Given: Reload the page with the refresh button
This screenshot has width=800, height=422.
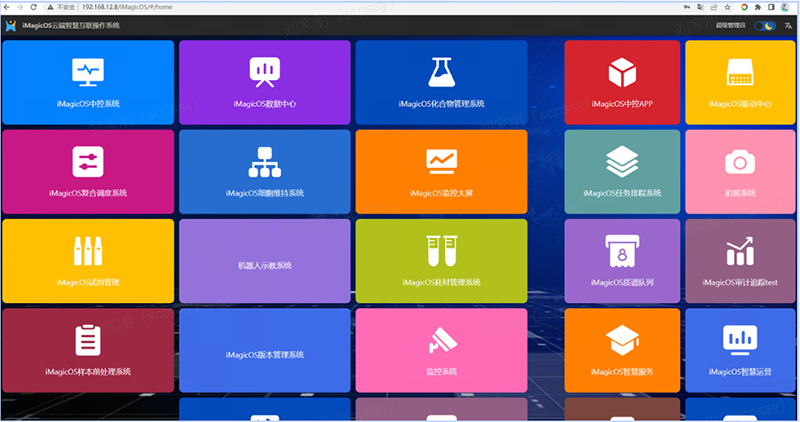Looking at the screenshot, I should click(33, 7).
